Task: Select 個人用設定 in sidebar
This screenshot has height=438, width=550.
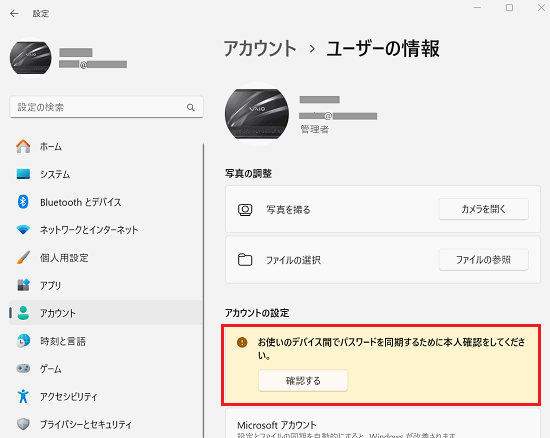Action: tap(106, 257)
